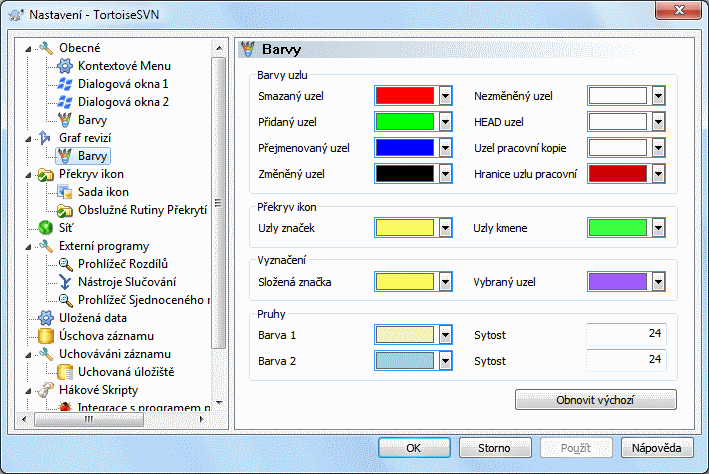Open the Přejmenovaný uzel color dropdown arrow

[445, 147]
